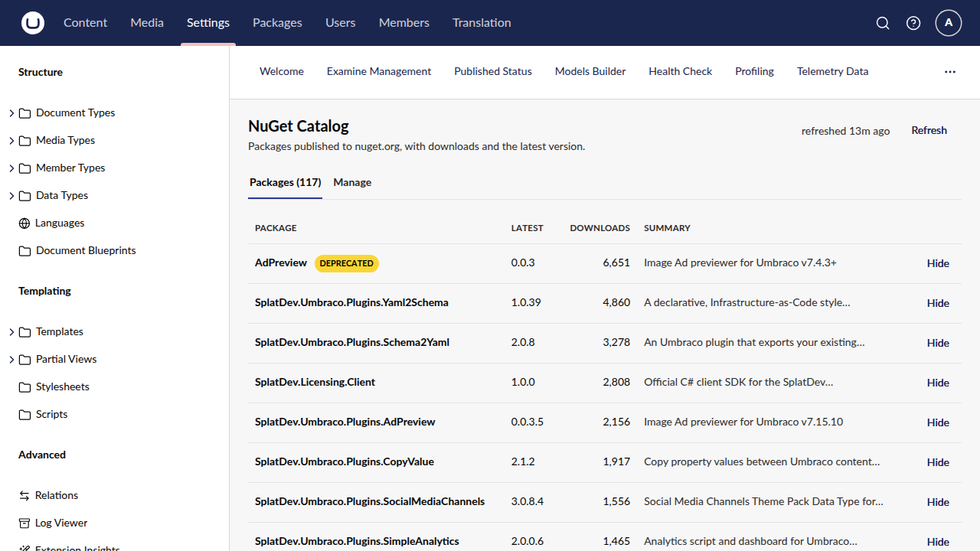Click the version 3.0.8.4 cell
980x551 pixels.
click(x=528, y=501)
